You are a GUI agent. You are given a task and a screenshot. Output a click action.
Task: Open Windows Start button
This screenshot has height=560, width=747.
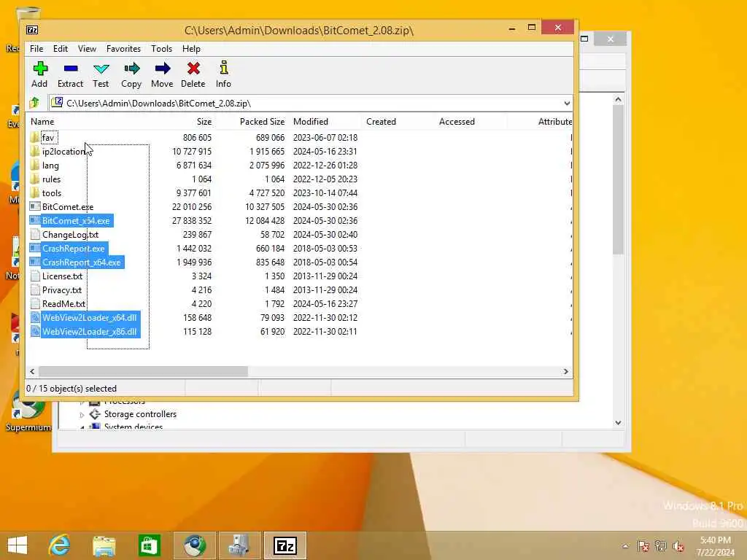tap(18, 545)
